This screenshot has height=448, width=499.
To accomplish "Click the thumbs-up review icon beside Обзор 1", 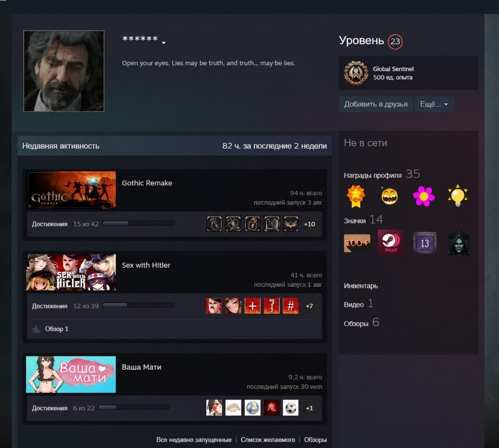I will [x=36, y=329].
